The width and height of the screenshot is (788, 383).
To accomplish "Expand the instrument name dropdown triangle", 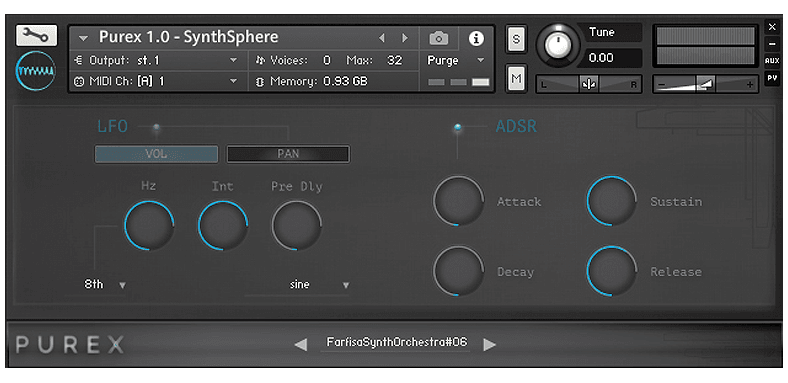I will click(x=83, y=38).
